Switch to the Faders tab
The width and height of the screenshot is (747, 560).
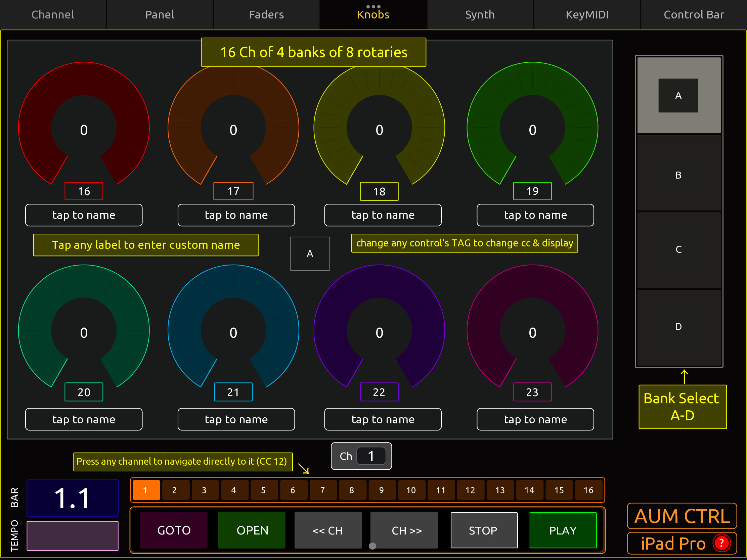[x=266, y=14]
